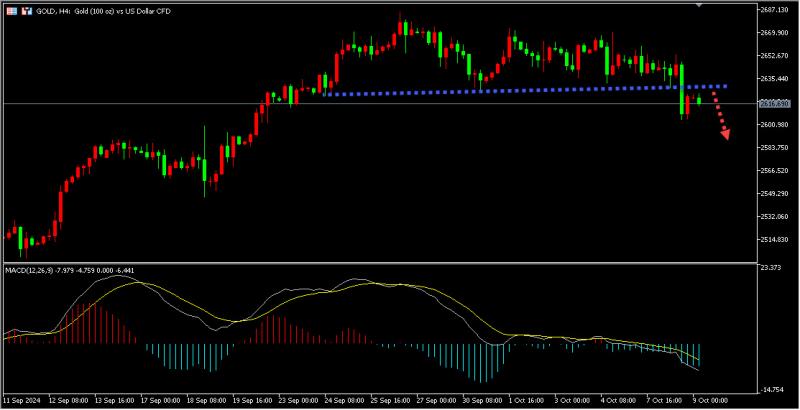Select the long-wick green candle above 18 Sep 08:00

pos(205,162)
